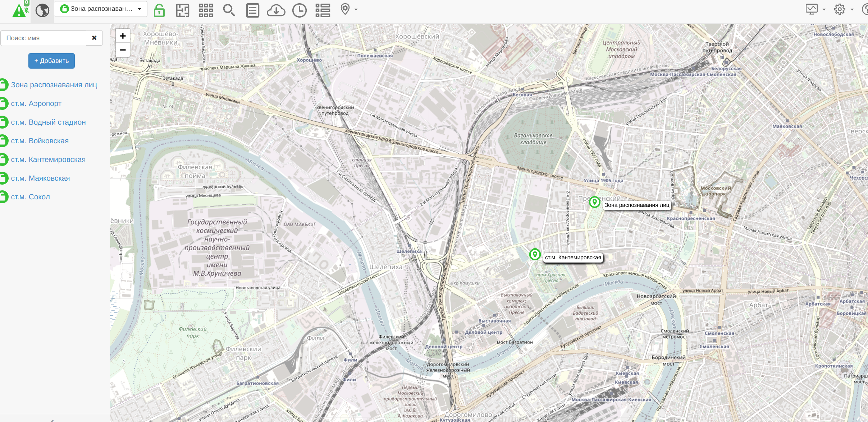The width and height of the screenshot is (868, 422).
Task: Open the alarm warning triangle icon
Action: pos(19,11)
